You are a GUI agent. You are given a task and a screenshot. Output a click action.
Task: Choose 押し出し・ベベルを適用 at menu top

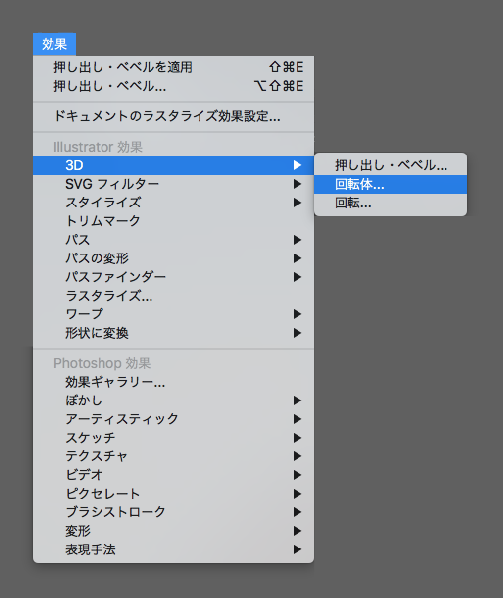tap(174, 67)
